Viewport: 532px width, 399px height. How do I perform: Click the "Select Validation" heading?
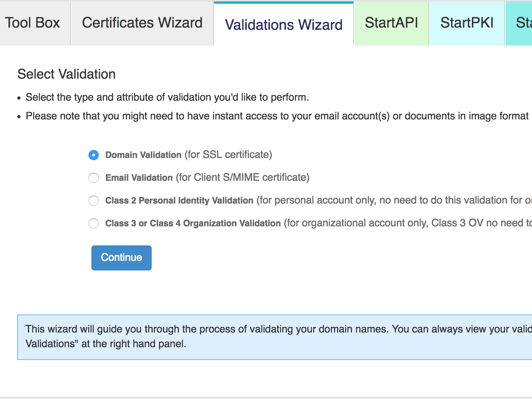(66, 74)
